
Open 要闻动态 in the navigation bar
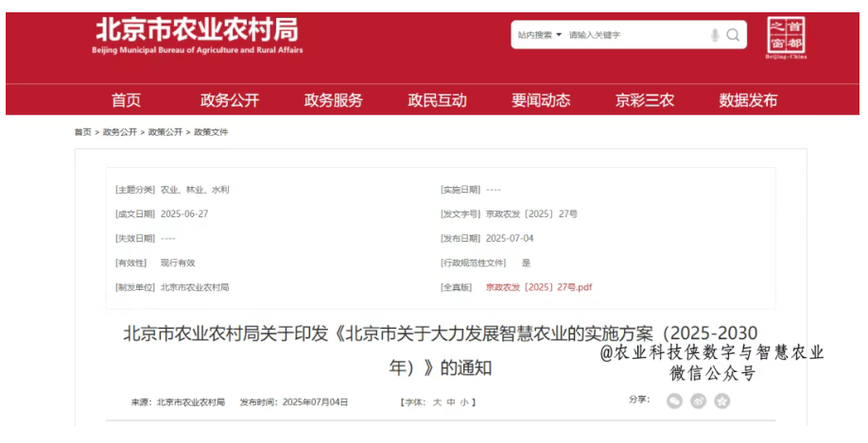(541, 100)
